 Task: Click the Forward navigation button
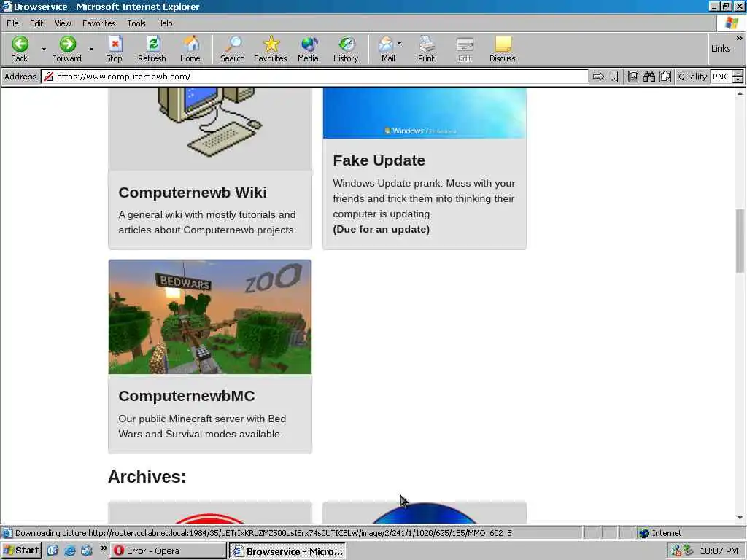pyautogui.click(x=66, y=49)
